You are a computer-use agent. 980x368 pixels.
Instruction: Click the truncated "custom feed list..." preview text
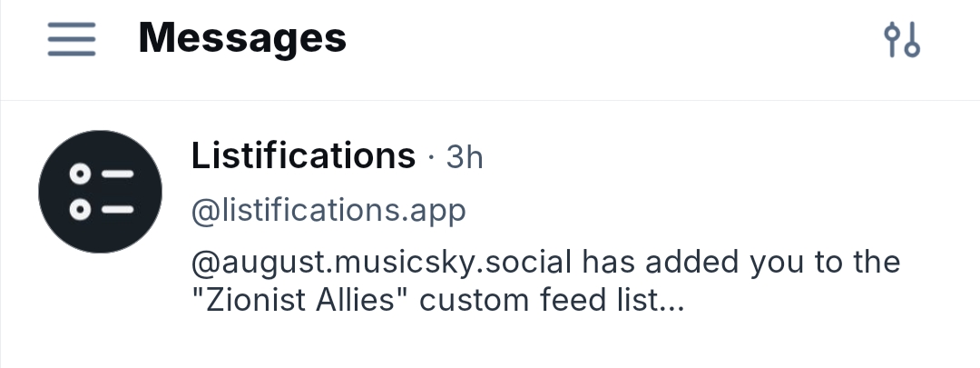(x=555, y=300)
